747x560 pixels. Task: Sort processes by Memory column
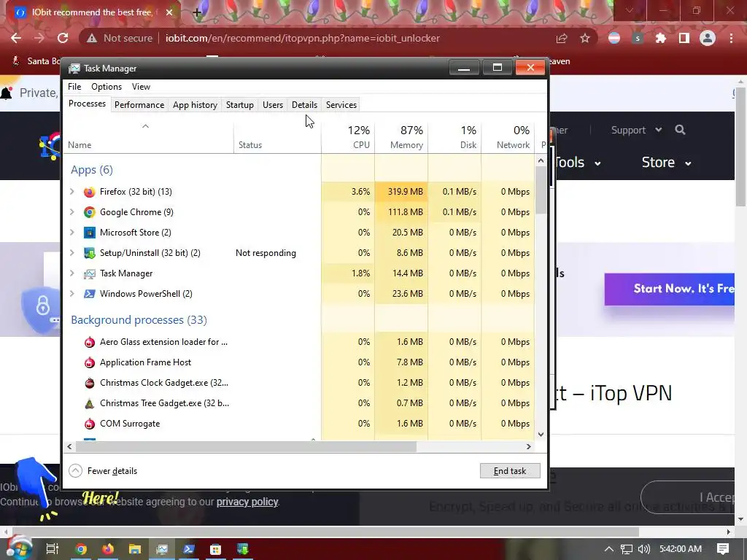click(x=402, y=136)
